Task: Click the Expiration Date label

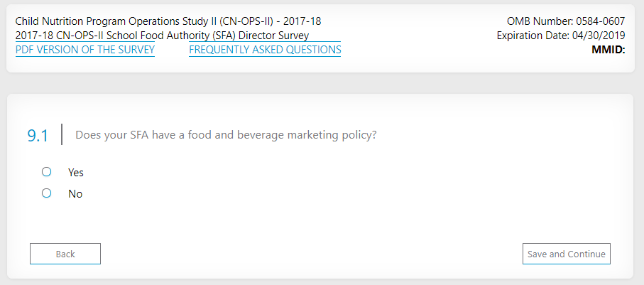Action: (x=533, y=36)
